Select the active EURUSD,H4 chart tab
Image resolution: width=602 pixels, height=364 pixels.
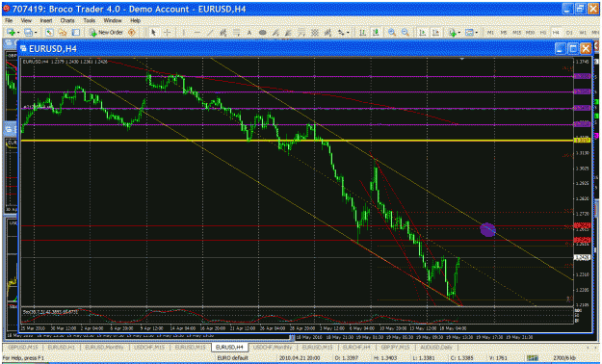(x=230, y=348)
